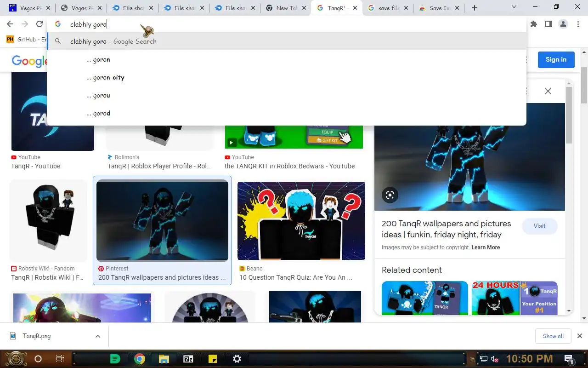
Task: Open Settings gear on the taskbar
Action: pos(237,359)
